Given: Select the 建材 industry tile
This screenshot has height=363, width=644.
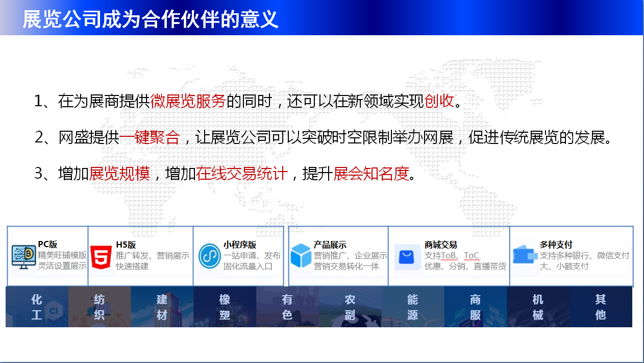Looking at the screenshot, I should point(162,307).
